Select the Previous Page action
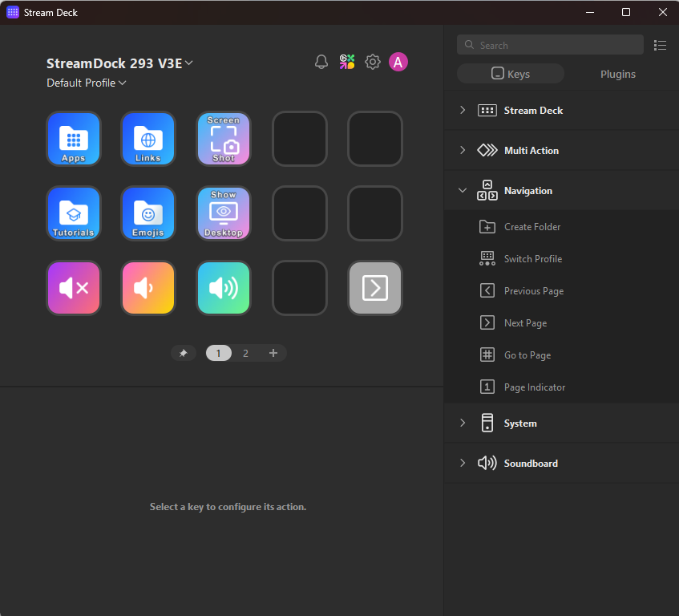679x616 pixels. coord(562,290)
